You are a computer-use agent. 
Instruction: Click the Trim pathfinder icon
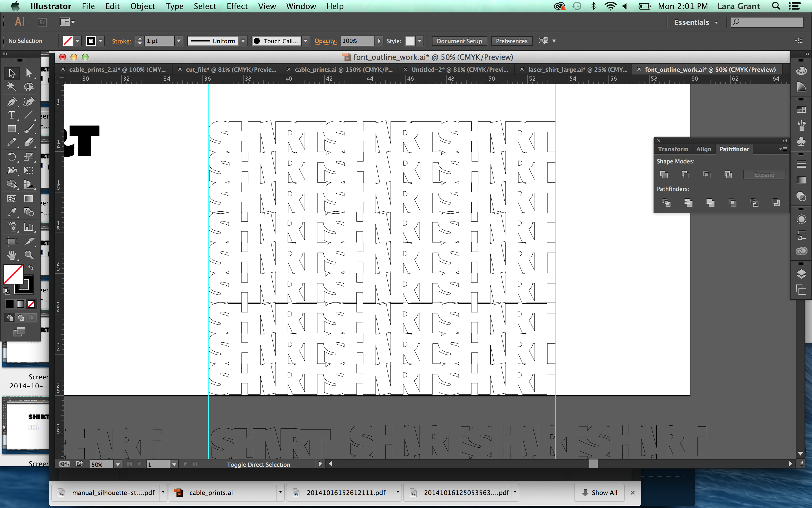coord(688,203)
